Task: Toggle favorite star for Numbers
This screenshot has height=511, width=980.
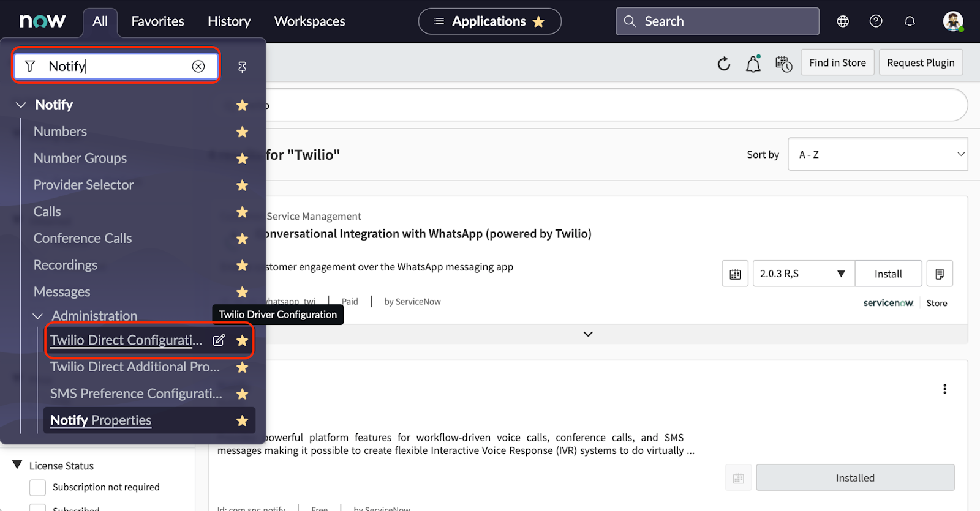Action: (242, 132)
